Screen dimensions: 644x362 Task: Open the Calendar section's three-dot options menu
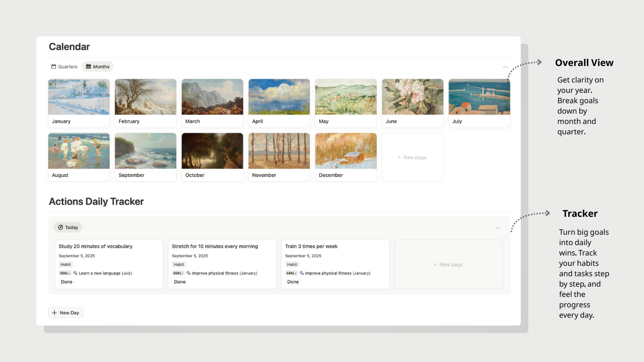[x=505, y=67]
